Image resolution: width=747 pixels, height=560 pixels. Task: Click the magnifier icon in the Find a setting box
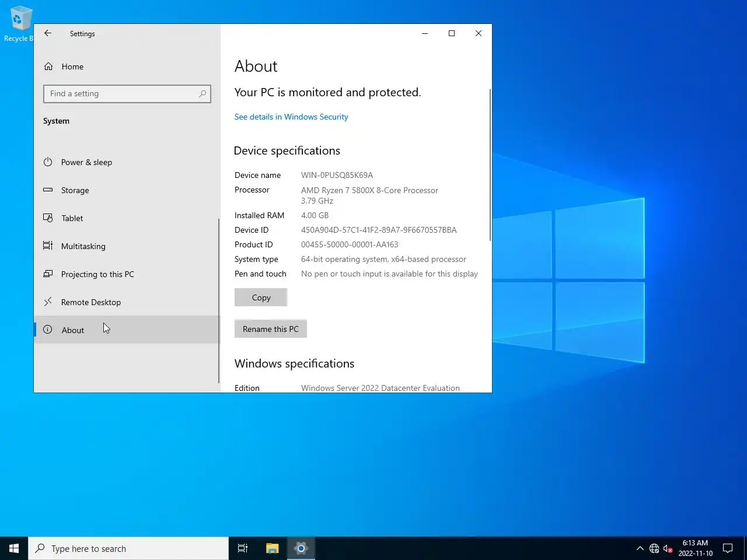coord(203,93)
